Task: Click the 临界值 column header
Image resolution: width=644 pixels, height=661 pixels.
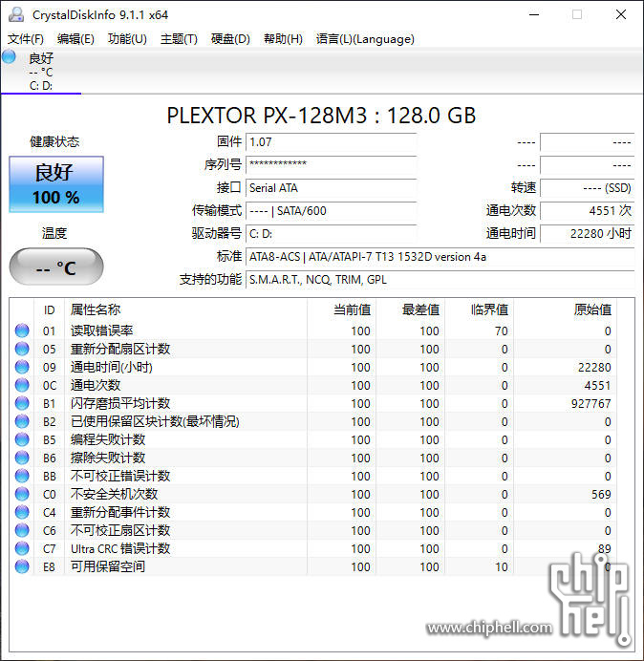Action: pyautogui.click(x=479, y=309)
